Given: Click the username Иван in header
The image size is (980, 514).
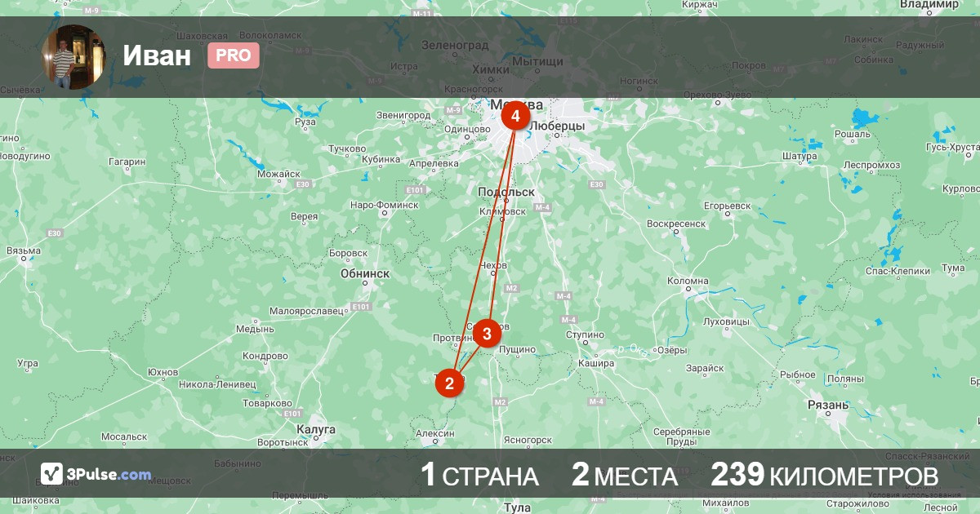Looking at the screenshot, I should coord(158,55).
